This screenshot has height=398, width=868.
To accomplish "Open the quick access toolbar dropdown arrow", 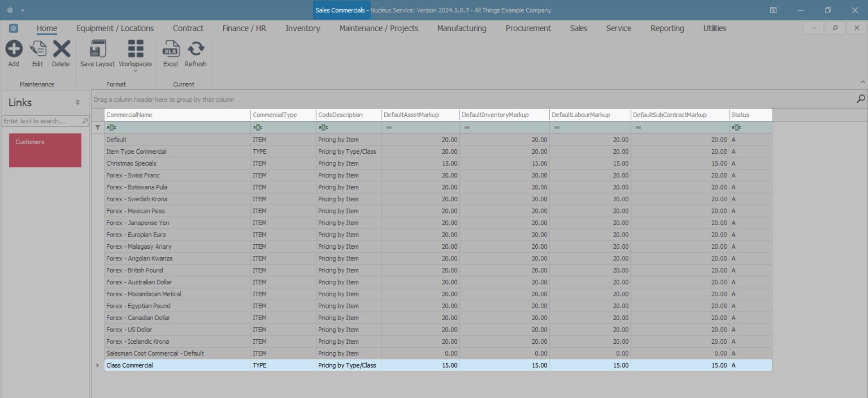I will 23,10.
